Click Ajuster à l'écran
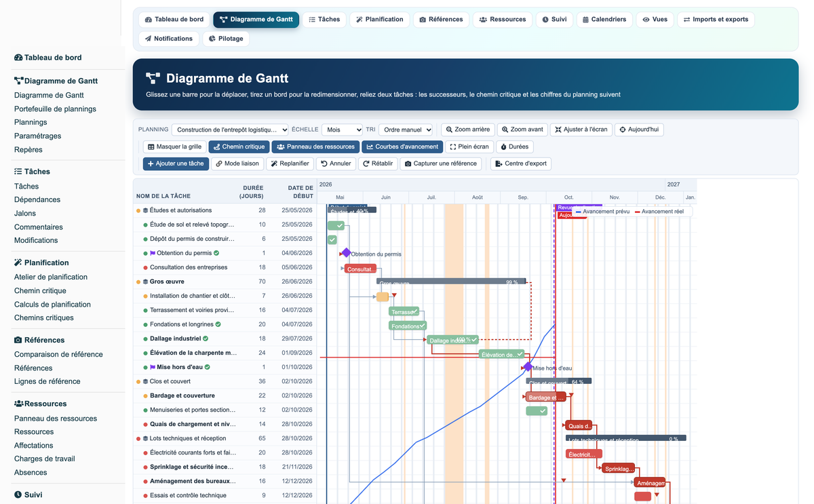The height and width of the screenshot is (504, 814). point(581,130)
